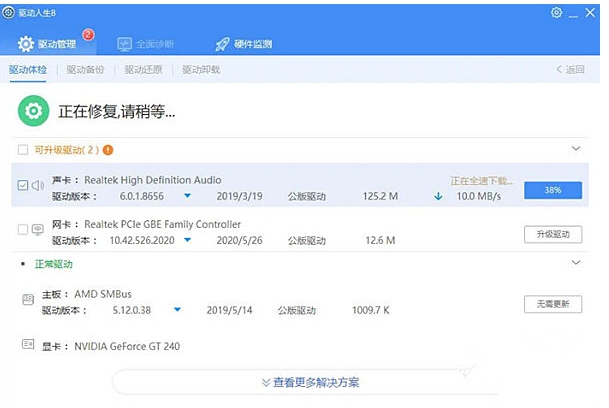609x408 pixels.
Task: Click 无需更新 button for AMD SMBus
Action: coord(553,304)
